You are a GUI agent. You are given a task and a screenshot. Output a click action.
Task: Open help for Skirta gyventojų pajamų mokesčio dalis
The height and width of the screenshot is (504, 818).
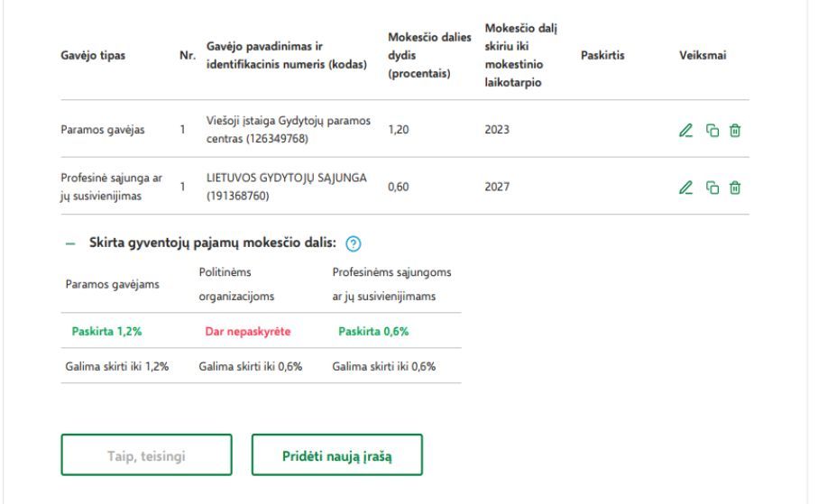click(354, 243)
